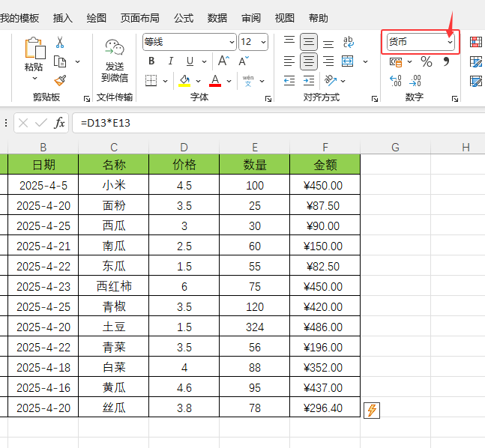
Task: Cut selection with the scissors icon
Action: pyautogui.click(x=60, y=43)
